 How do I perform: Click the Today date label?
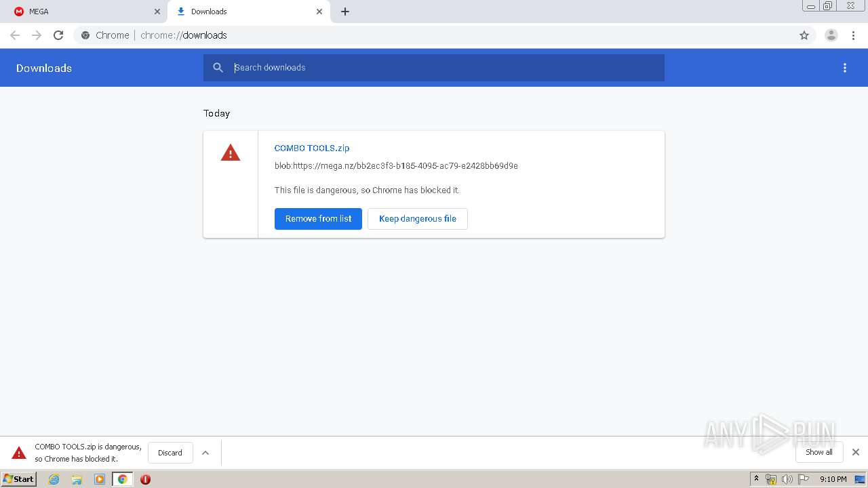(x=217, y=113)
